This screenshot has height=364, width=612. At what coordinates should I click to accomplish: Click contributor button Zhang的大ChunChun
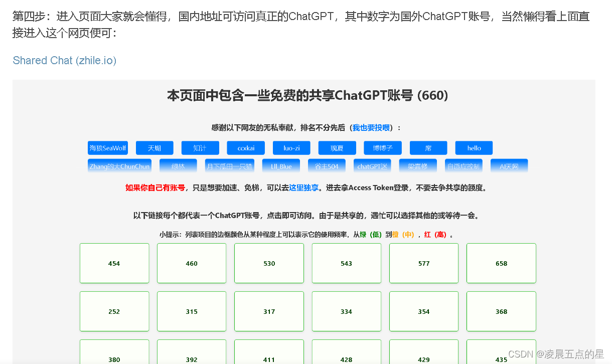(x=119, y=166)
